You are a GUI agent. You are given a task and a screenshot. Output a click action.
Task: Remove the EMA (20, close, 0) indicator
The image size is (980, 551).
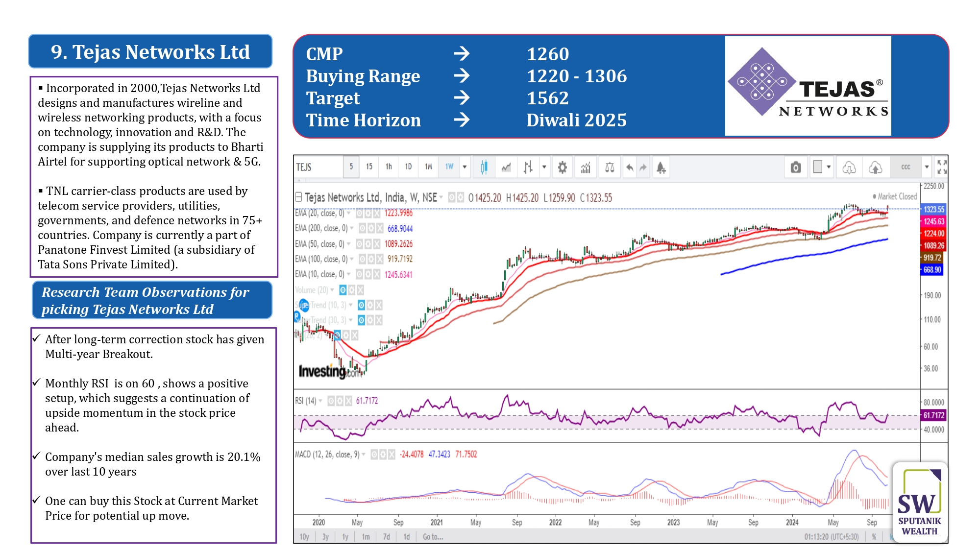376,213
